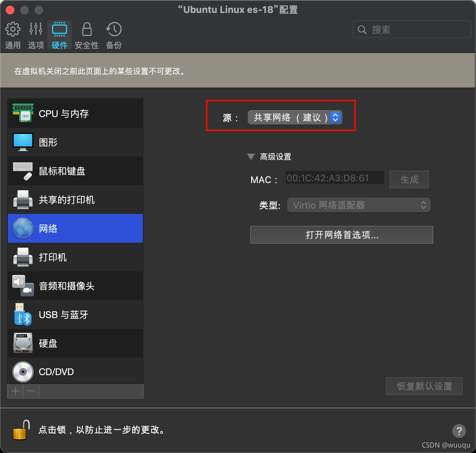Open the General (通用) gear tab
Viewport: 476px width, 453px height.
pyautogui.click(x=13, y=35)
